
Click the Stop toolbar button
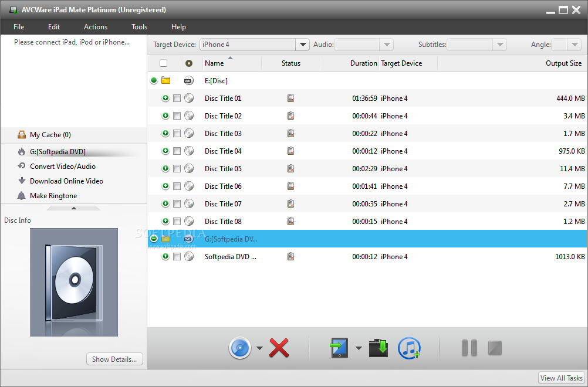pyautogui.click(x=495, y=348)
